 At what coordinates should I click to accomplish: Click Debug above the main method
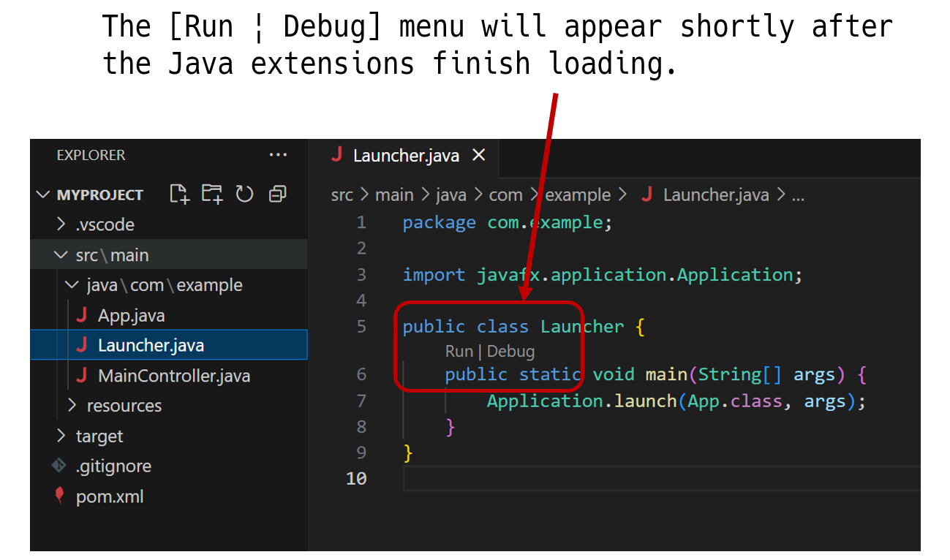[510, 351]
